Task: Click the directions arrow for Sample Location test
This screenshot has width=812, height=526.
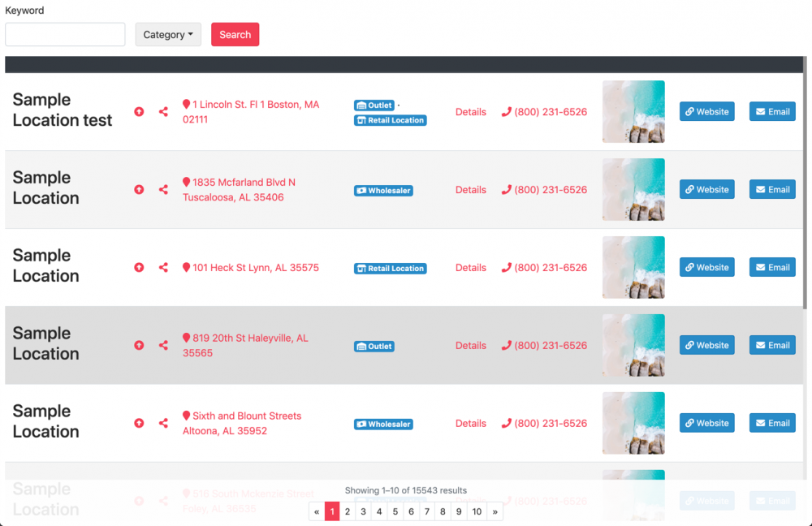Action: coord(139,111)
